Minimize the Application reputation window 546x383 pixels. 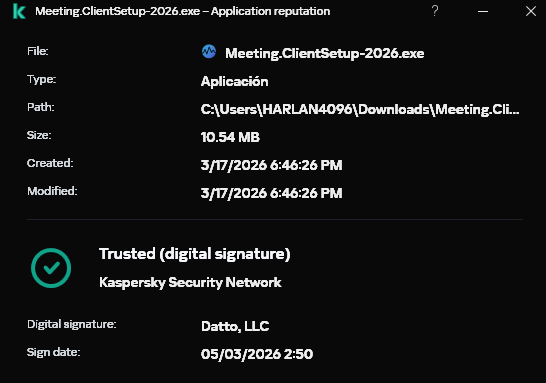[483, 11]
